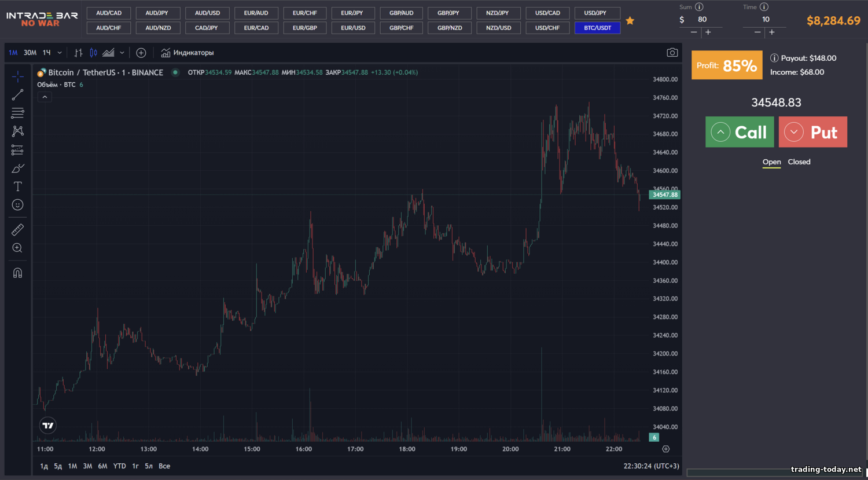The width and height of the screenshot is (868, 480).
Task: Open the emoji icons tool
Action: click(x=17, y=205)
